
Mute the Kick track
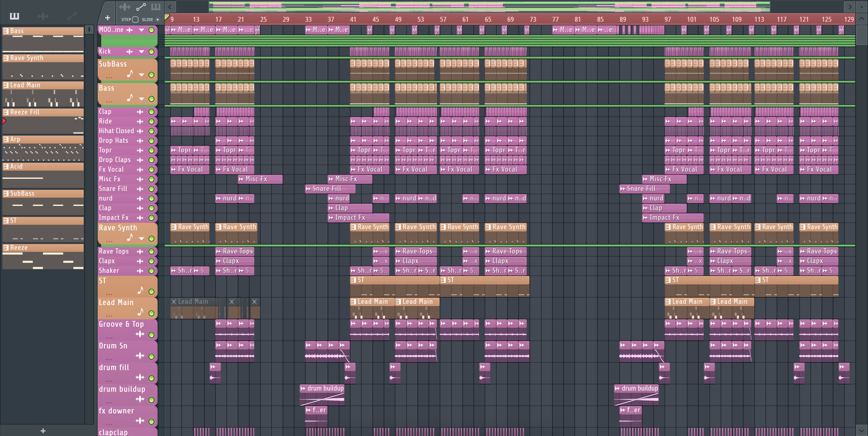(152, 51)
